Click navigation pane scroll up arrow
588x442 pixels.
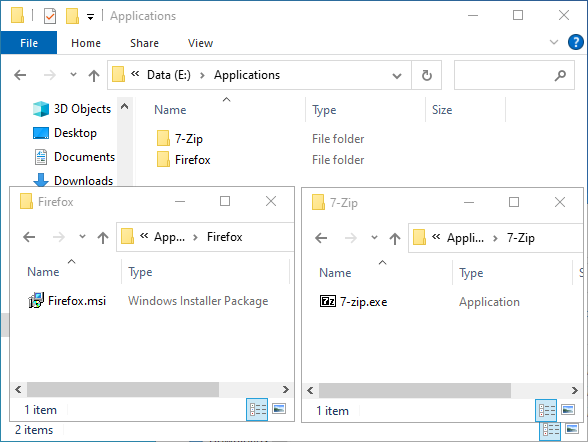click(125, 107)
